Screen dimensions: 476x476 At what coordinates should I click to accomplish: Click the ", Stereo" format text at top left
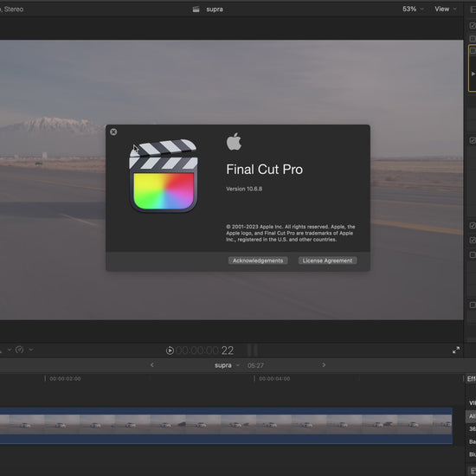click(x=12, y=10)
